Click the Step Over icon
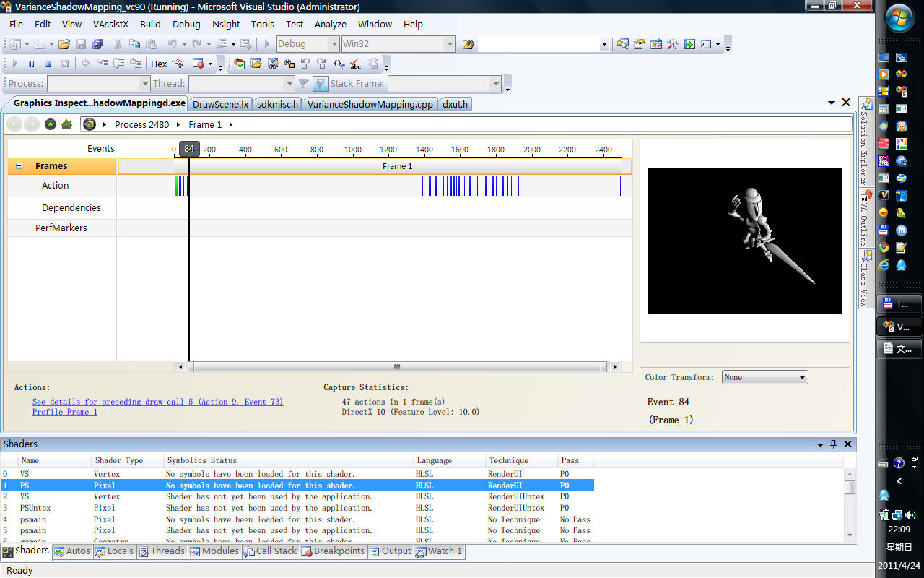 coord(118,64)
